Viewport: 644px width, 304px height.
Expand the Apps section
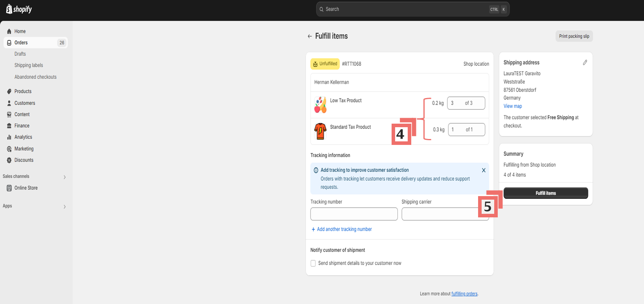pyautogui.click(x=64, y=206)
